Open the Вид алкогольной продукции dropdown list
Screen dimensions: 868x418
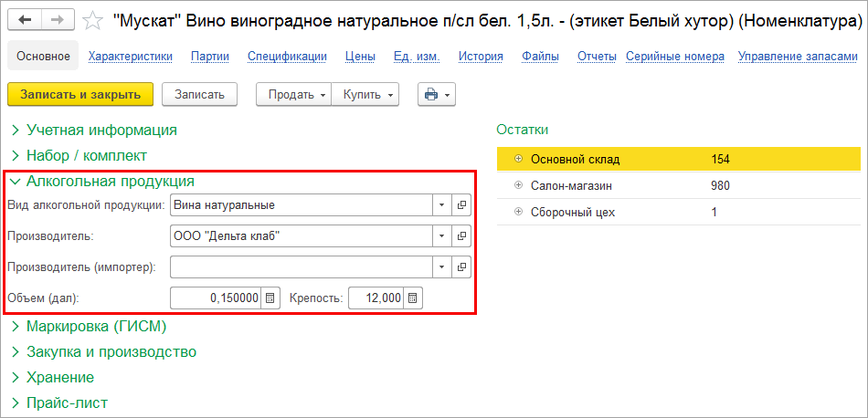tap(441, 205)
